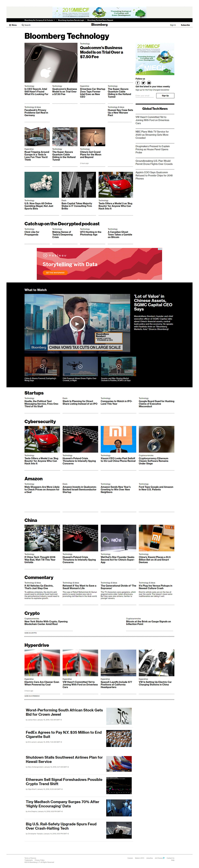Open UFO Hunting in the Photoshop Age
The image size is (199, 868).
pos(91,233)
